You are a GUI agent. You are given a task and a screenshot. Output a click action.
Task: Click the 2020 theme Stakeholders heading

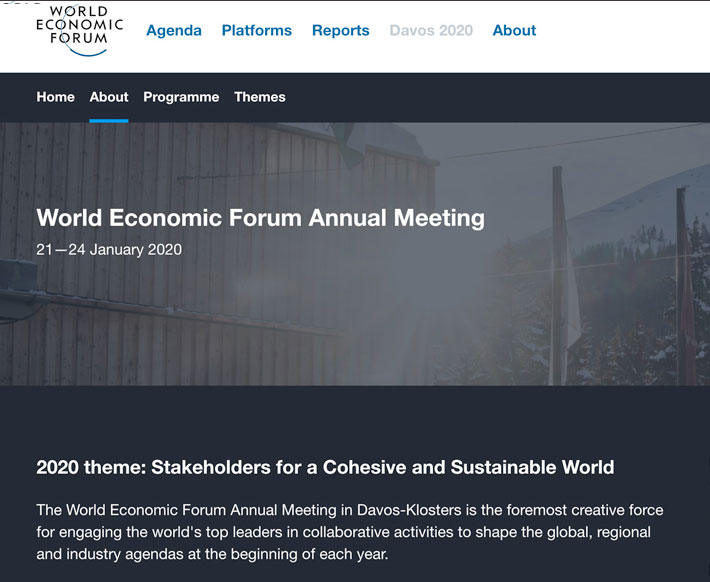tap(325, 467)
